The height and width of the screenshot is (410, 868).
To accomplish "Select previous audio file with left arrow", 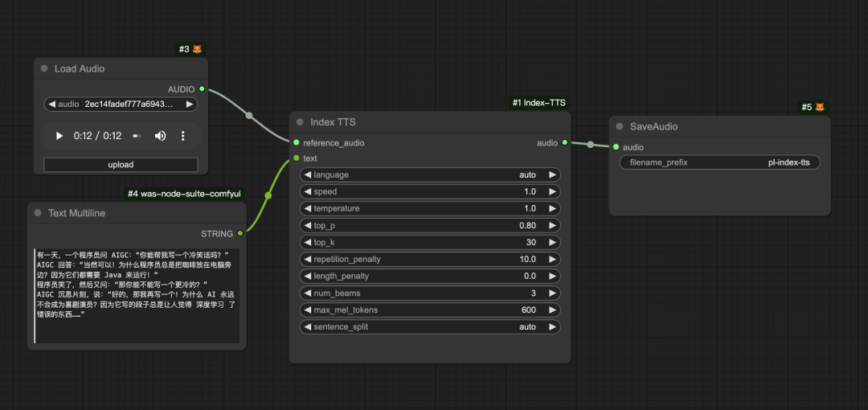I will click(51, 105).
